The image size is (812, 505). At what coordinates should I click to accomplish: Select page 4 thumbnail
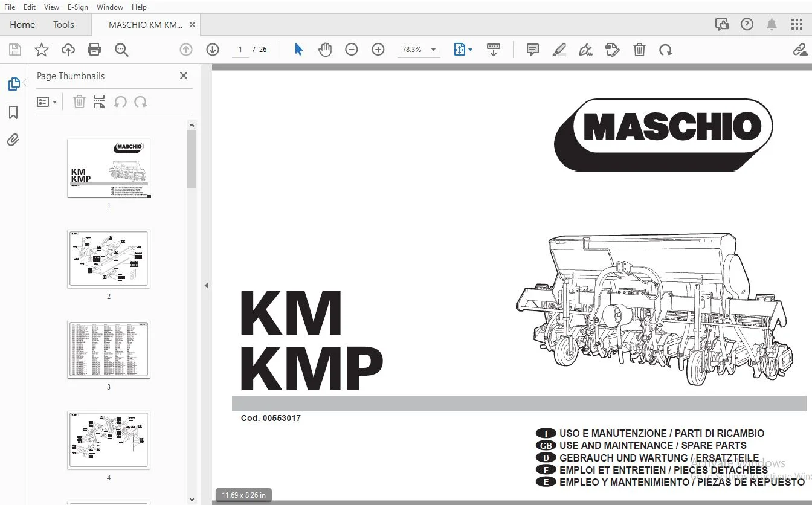coord(109,440)
